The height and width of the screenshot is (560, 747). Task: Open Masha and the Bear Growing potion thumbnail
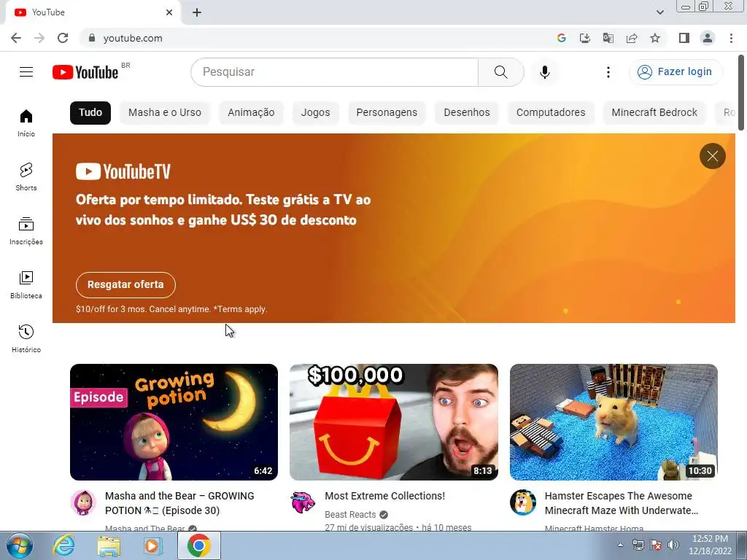tap(174, 422)
